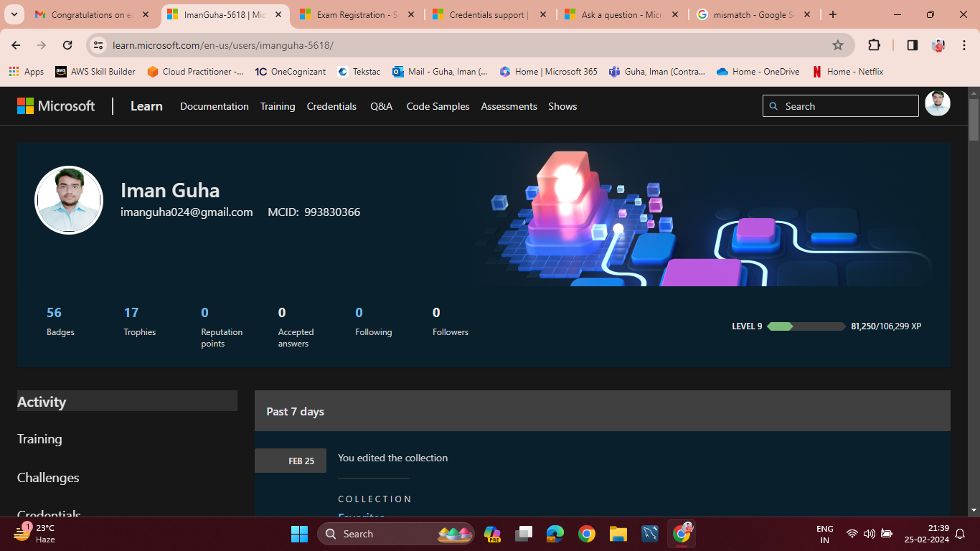Select Training in profile sidebar

click(39, 439)
